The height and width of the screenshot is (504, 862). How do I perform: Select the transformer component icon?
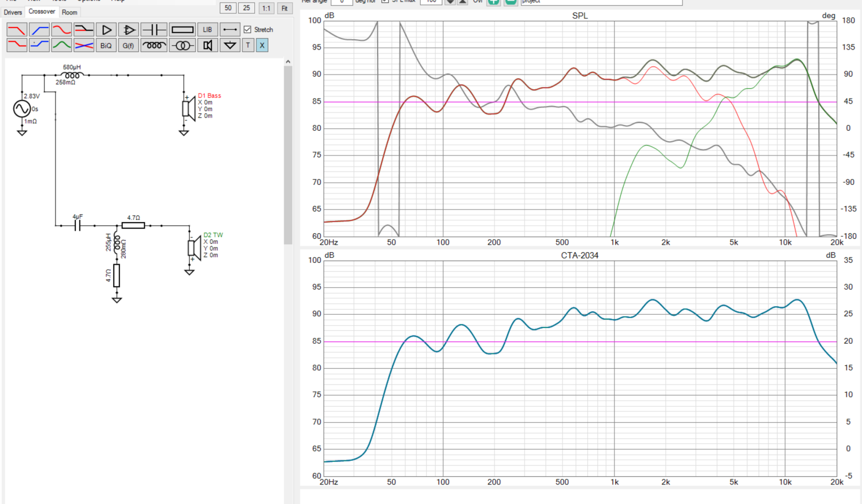[182, 45]
